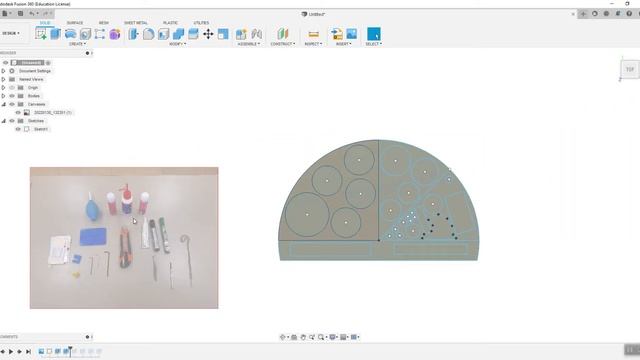This screenshot has width=640, height=360.
Task: Open the Assemble dropdown menu
Action: tap(249, 44)
